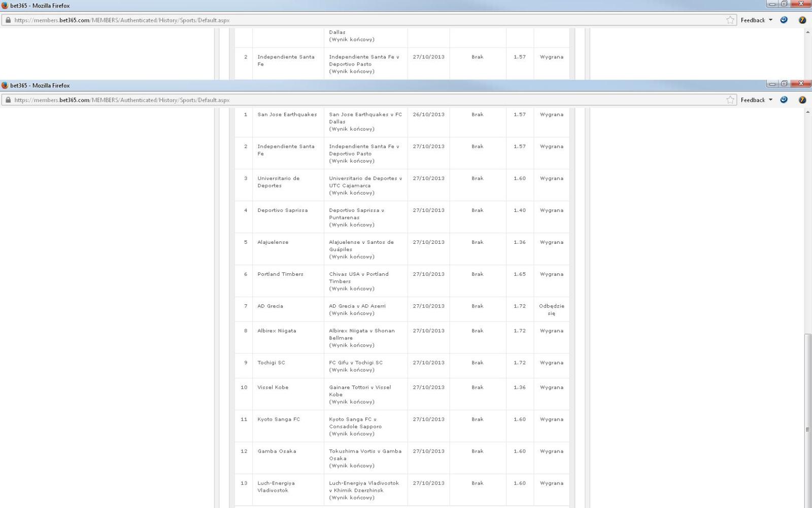Viewport: 812px width, 508px height.
Task: Bookmark page with star in back window
Action: click(x=730, y=20)
